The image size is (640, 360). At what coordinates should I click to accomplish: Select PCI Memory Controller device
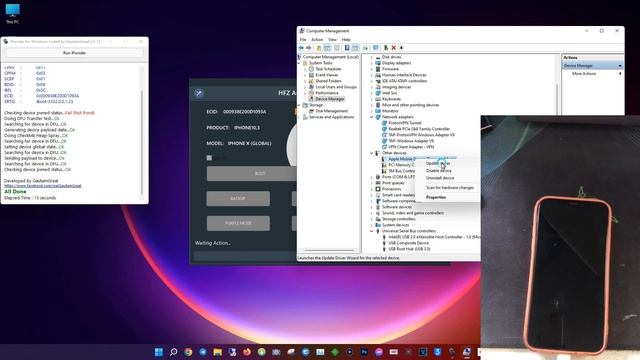[x=401, y=165]
